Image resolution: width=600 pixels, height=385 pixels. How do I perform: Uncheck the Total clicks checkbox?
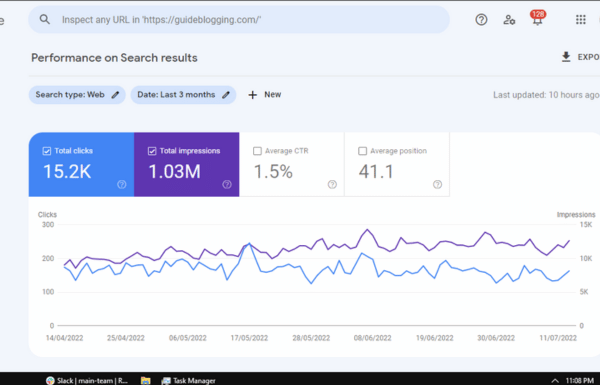click(x=47, y=151)
